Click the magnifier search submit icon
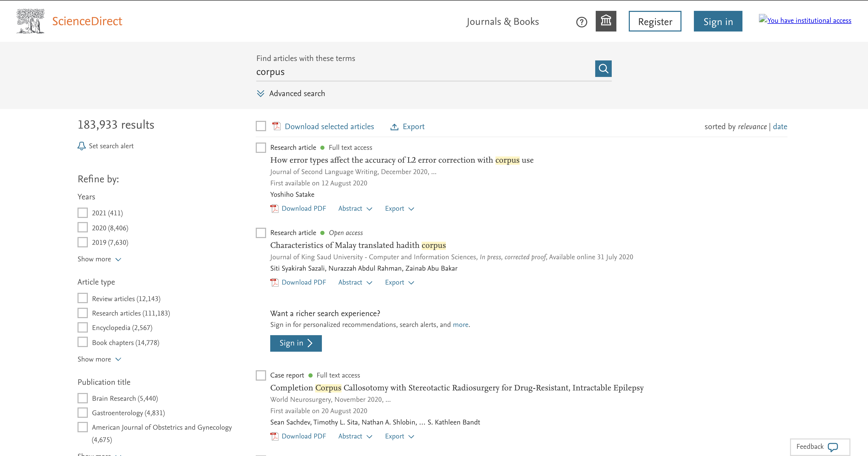The image size is (868, 456). (603, 69)
